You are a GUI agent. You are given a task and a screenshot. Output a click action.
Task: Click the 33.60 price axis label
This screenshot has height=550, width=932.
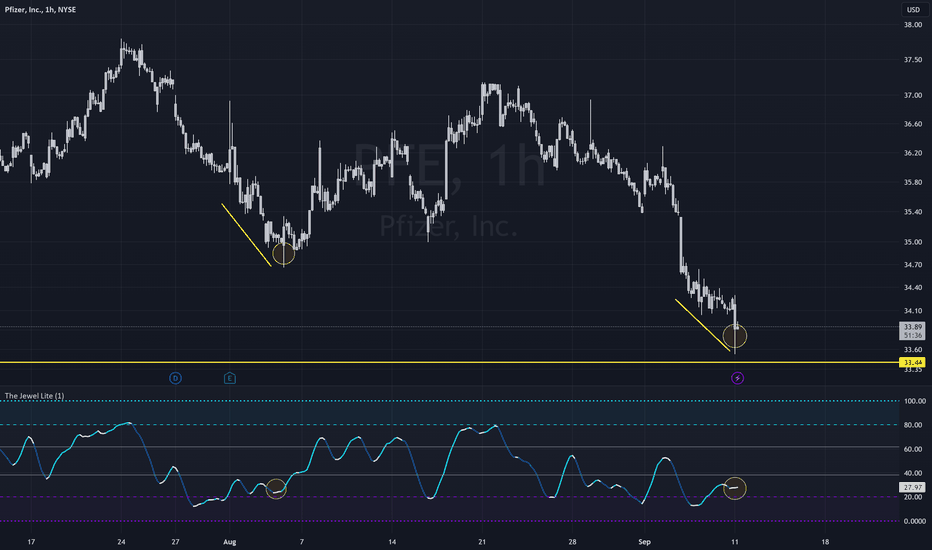[x=913, y=350]
